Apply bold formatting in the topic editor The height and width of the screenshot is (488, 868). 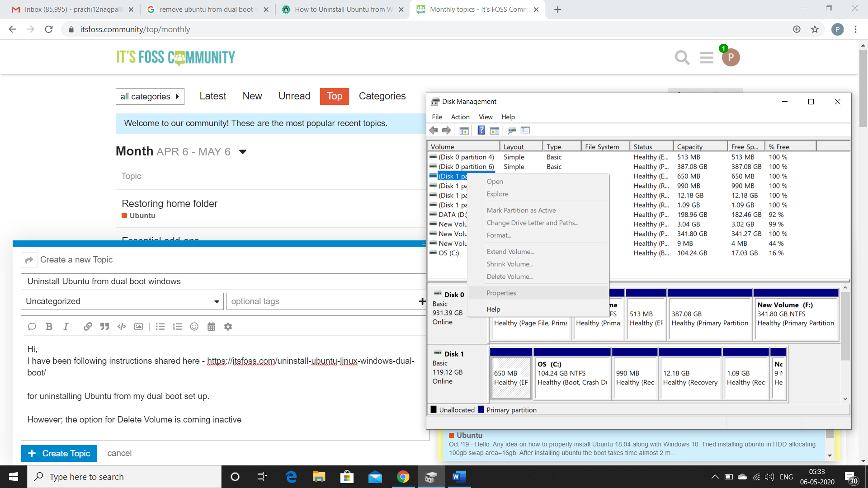49,326
